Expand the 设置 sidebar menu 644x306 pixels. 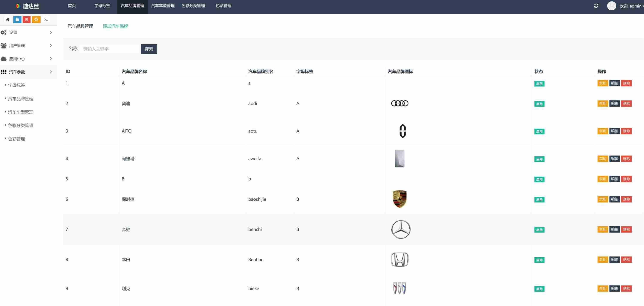coord(29,33)
